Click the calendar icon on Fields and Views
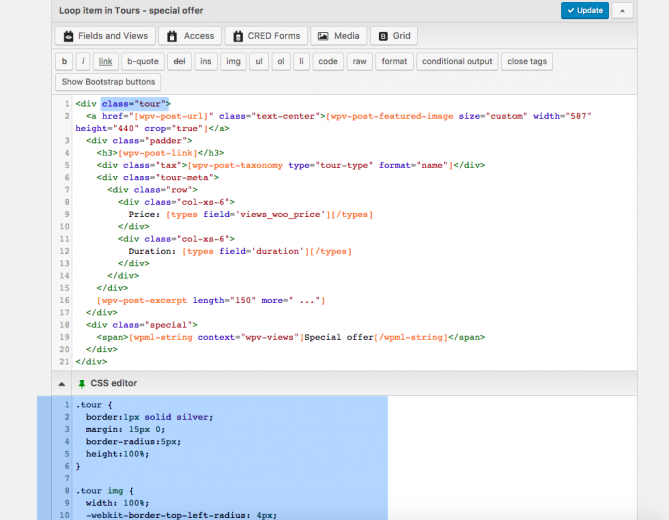 pyautogui.click(x=68, y=36)
